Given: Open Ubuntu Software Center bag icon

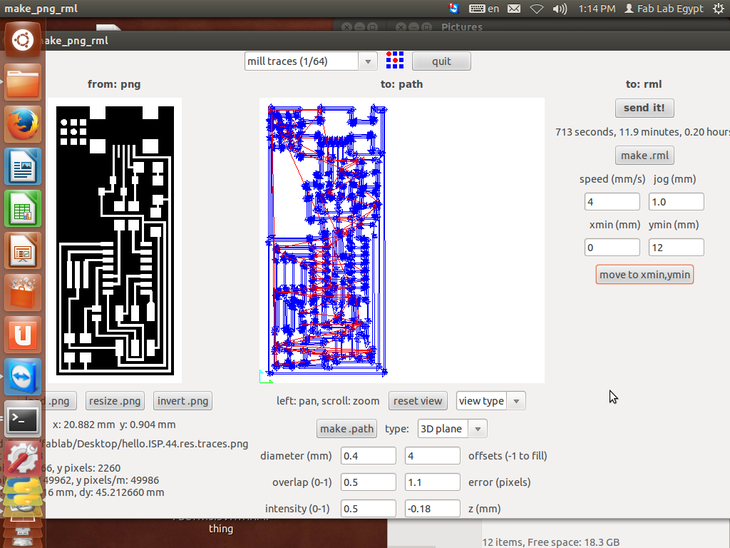Looking at the screenshot, I should tap(22, 292).
